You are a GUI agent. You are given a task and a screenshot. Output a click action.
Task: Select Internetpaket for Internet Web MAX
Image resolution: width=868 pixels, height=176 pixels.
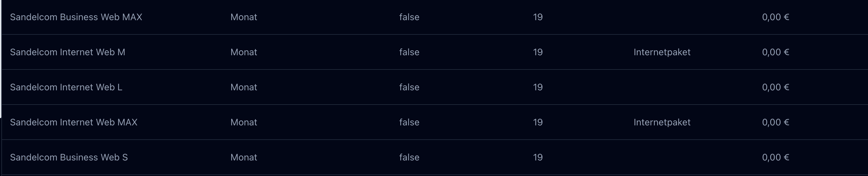pyautogui.click(x=662, y=122)
